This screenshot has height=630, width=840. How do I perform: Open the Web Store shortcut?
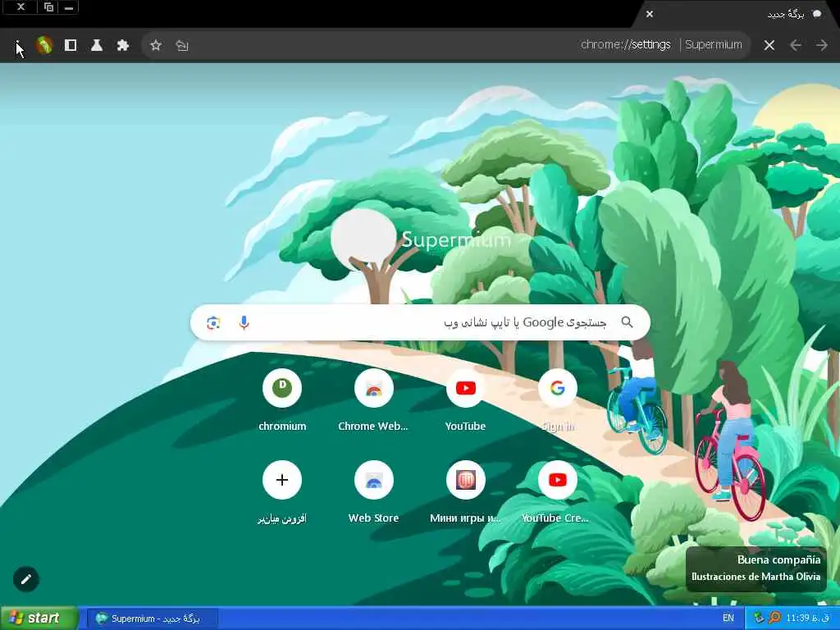point(373,491)
